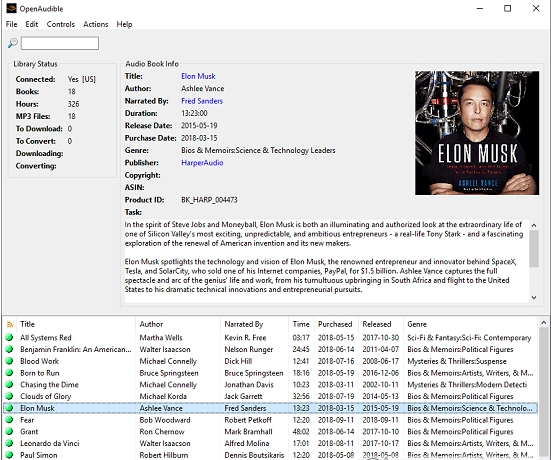Select 'Benjamin Franklin: An American...' row title

(76, 349)
